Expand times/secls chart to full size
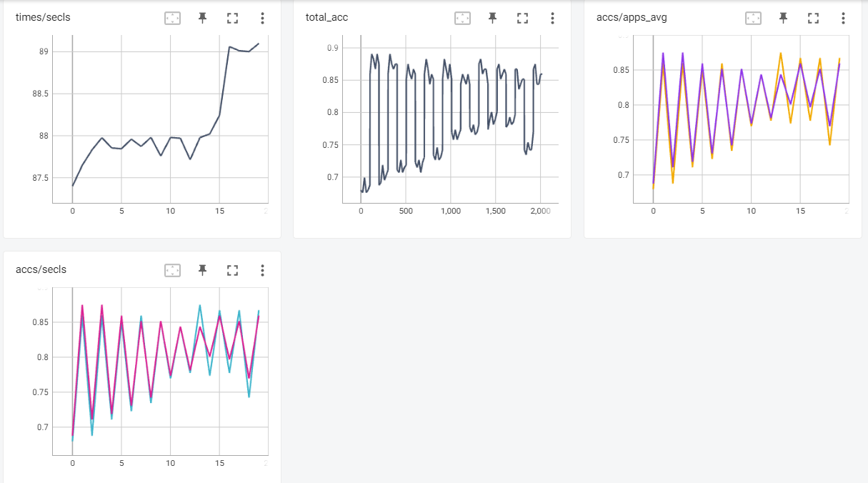 (x=232, y=19)
